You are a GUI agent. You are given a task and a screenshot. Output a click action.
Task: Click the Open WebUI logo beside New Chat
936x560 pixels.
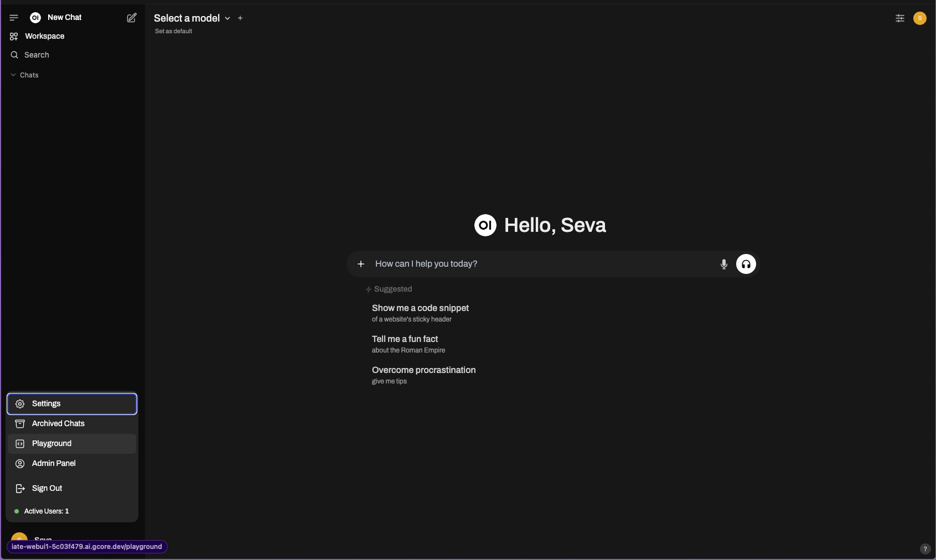35,18
